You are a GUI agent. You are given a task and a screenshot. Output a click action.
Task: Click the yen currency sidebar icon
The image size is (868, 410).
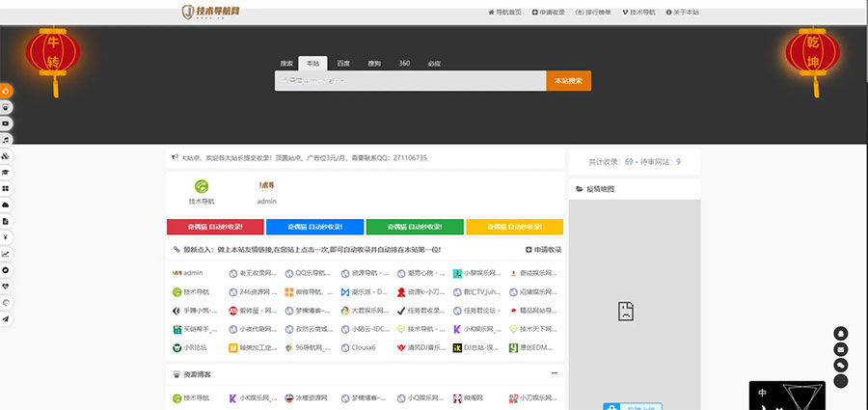coord(6,237)
